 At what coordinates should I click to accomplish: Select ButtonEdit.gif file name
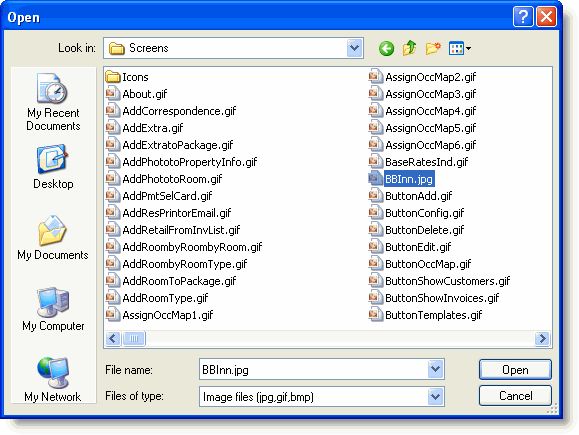[x=418, y=247]
